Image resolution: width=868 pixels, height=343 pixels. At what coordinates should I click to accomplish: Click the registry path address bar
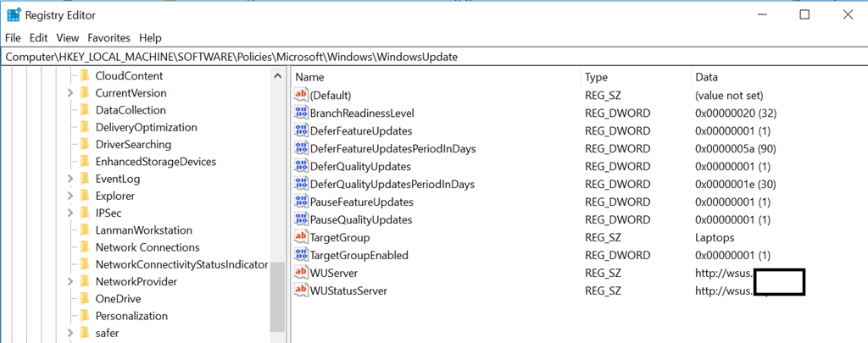pyautogui.click(x=434, y=57)
